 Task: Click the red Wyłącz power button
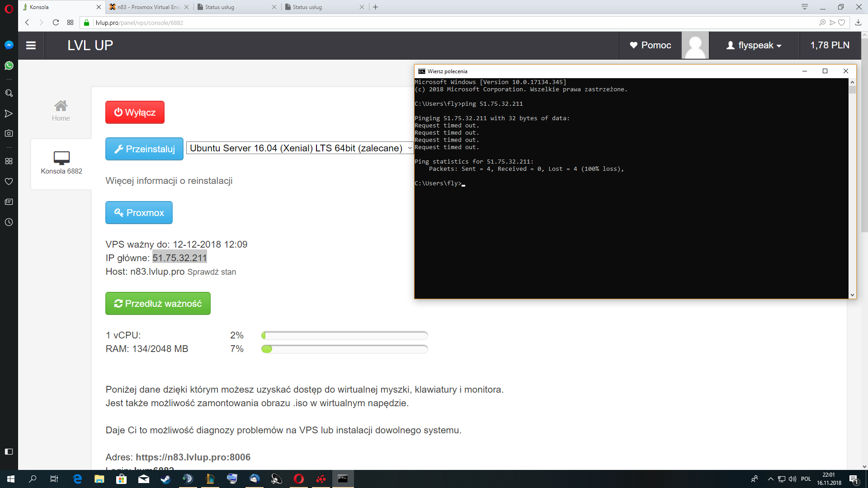[135, 112]
